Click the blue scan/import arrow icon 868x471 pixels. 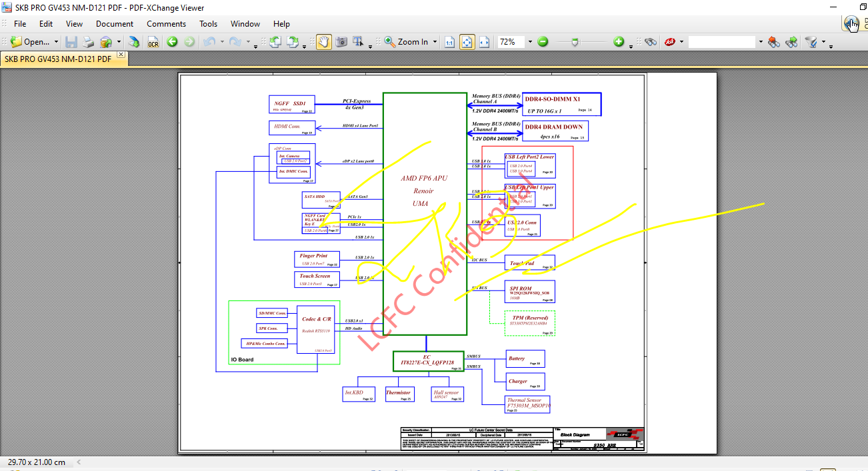[x=135, y=41]
